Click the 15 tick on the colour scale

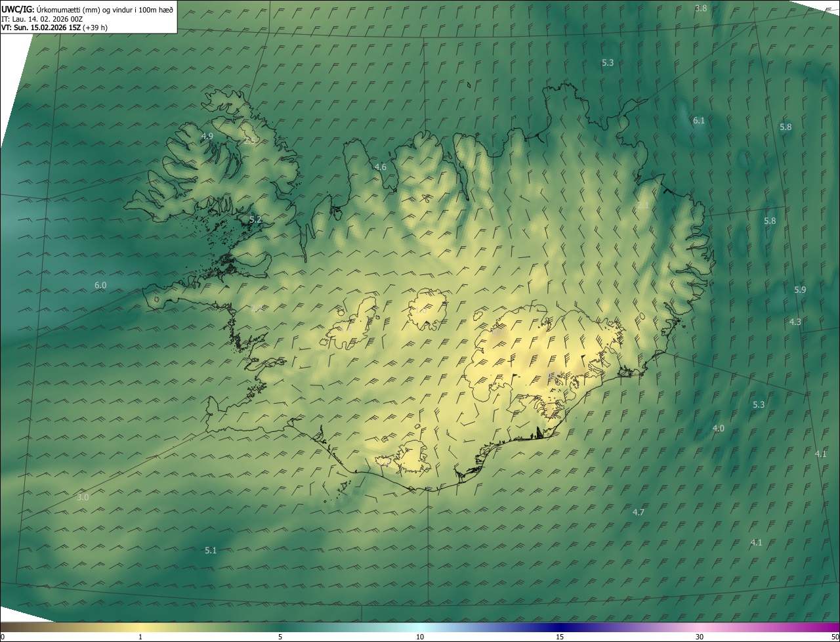(x=560, y=637)
